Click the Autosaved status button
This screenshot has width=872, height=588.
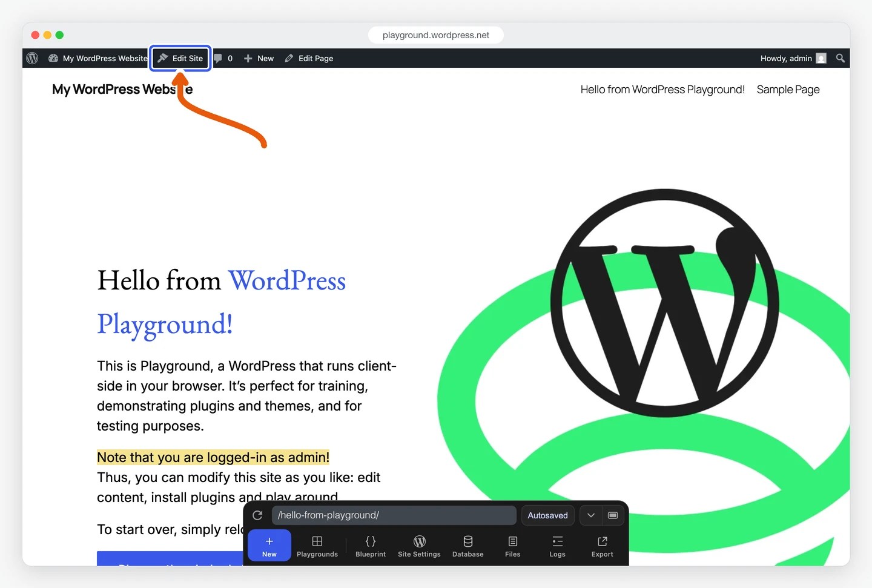click(547, 515)
